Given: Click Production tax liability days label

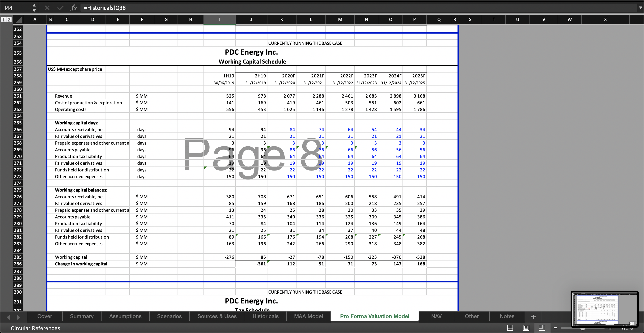Looking at the screenshot, I should [x=78, y=156].
